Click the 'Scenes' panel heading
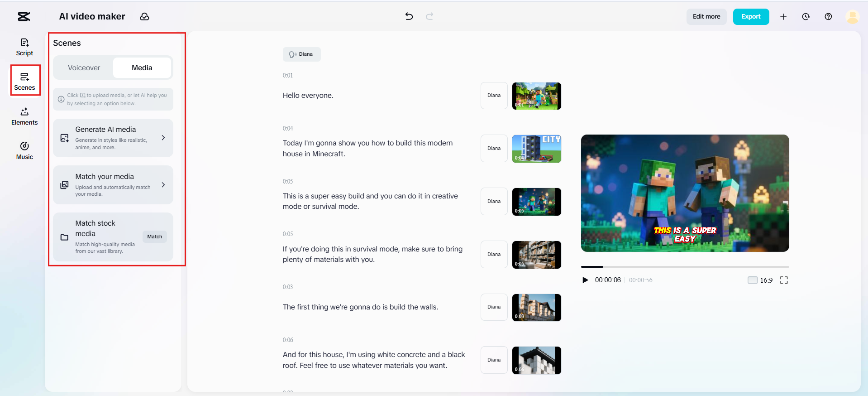The image size is (868, 396). (x=67, y=43)
